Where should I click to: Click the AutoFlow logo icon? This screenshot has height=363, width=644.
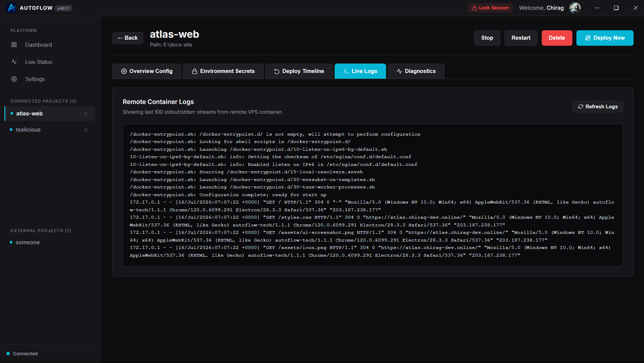point(11,8)
